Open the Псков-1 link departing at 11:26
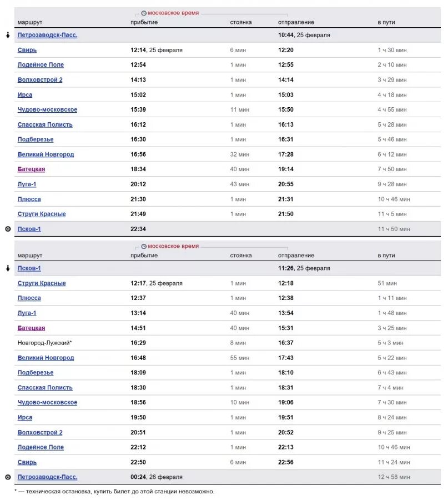 point(29,268)
